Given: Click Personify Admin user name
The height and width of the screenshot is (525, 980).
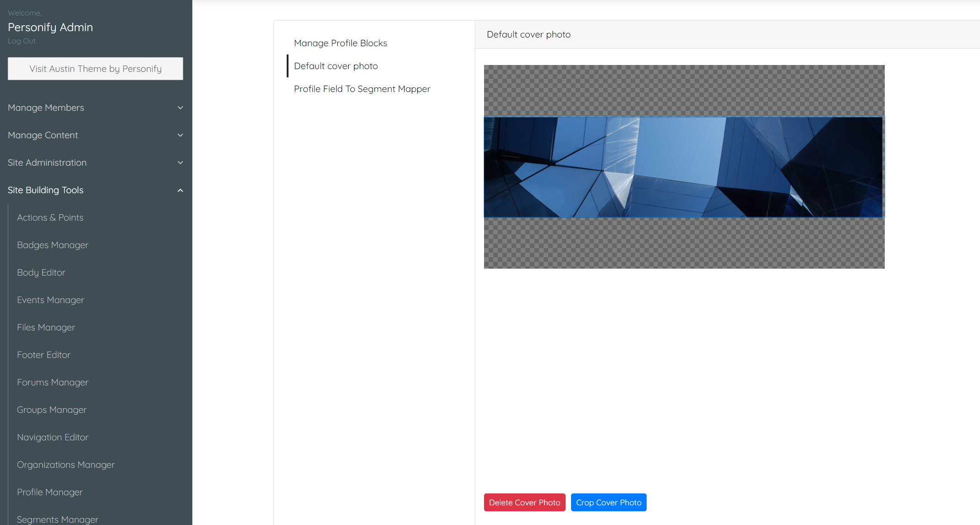Looking at the screenshot, I should (x=50, y=27).
